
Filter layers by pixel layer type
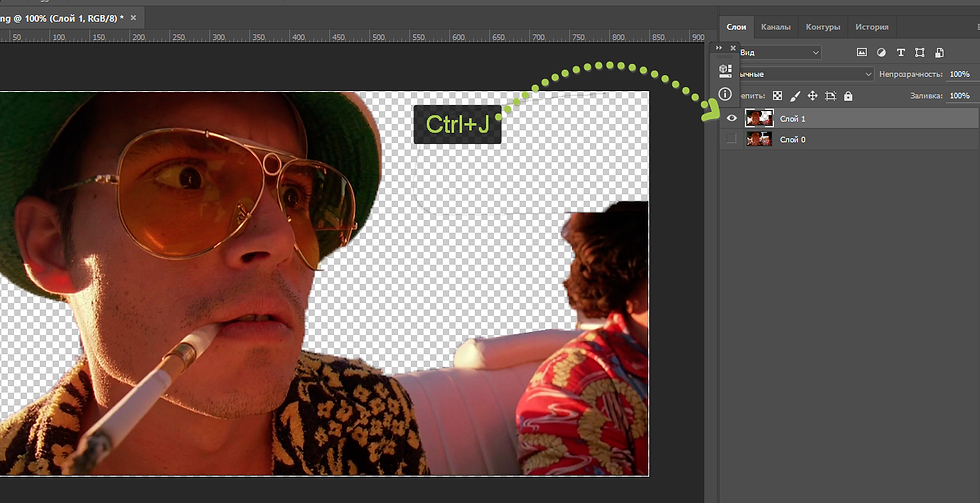pyautogui.click(x=862, y=52)
